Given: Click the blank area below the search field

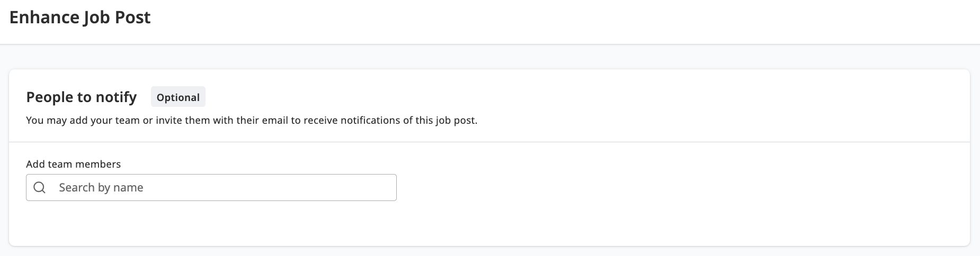Looking at the screenshot, I should pyautogui.click(x=211, y=222).
